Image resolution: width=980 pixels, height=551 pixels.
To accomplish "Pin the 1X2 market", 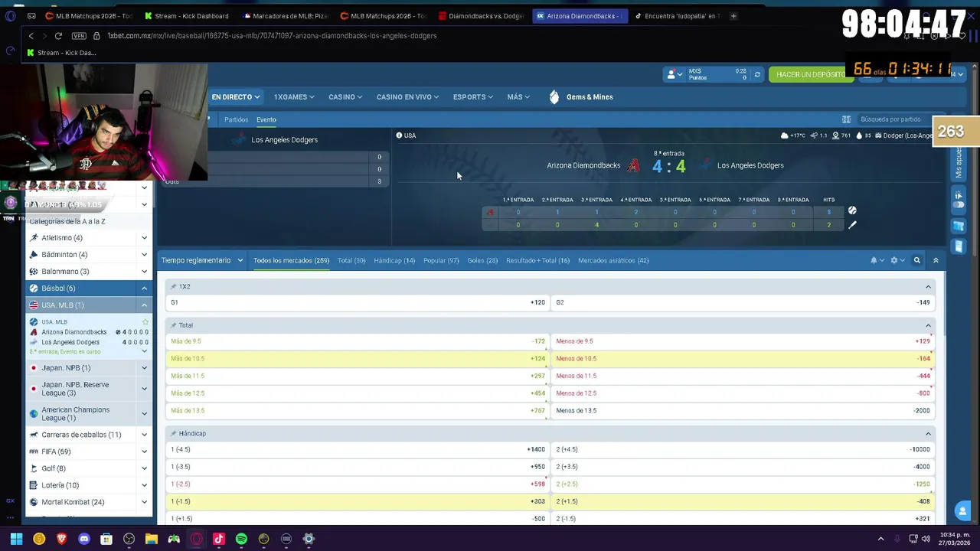I will pyautogui.click(x=174, y=286).
